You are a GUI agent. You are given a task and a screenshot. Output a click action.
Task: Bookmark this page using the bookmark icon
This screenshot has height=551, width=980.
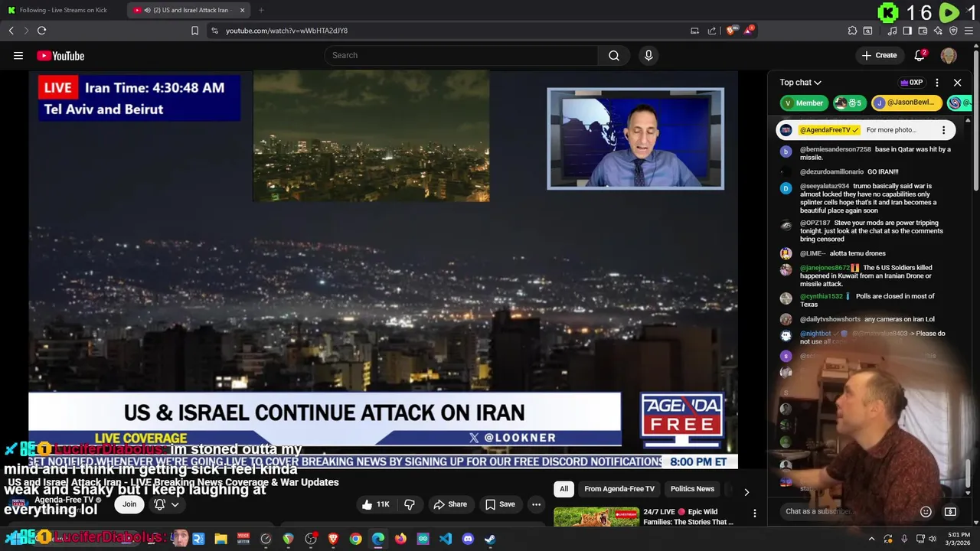(194, 31)
